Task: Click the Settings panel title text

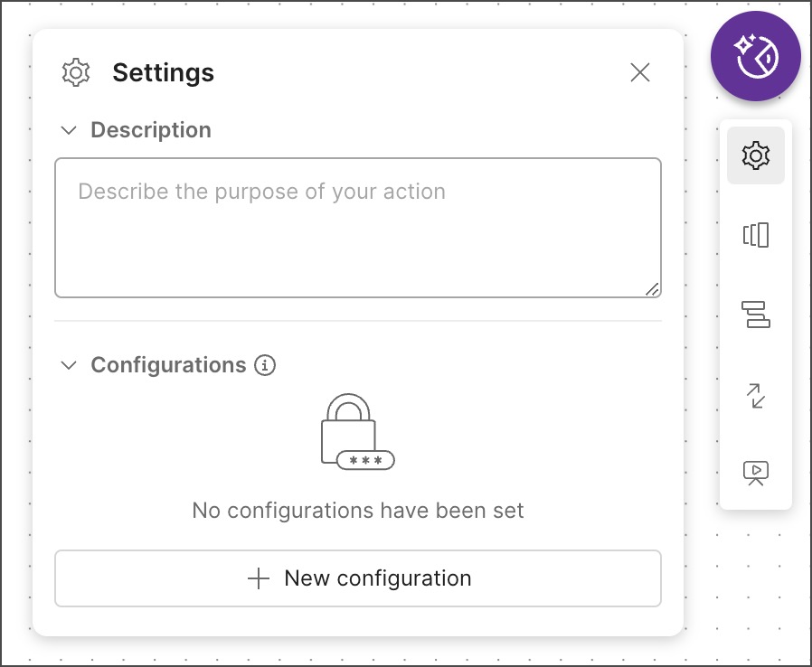Action: pos(163,72)
